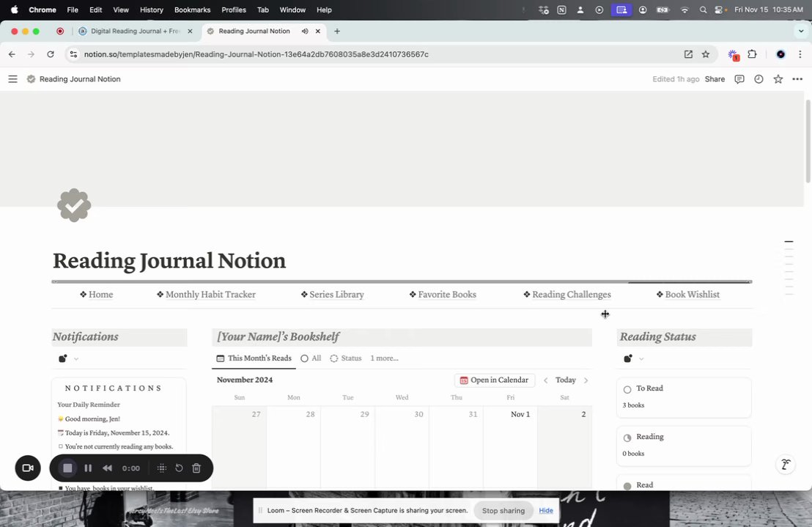Image resolution: width=812 pixels, height=527 pixels.
Task: Rewind the Loom recording
Action: point(107,468)
